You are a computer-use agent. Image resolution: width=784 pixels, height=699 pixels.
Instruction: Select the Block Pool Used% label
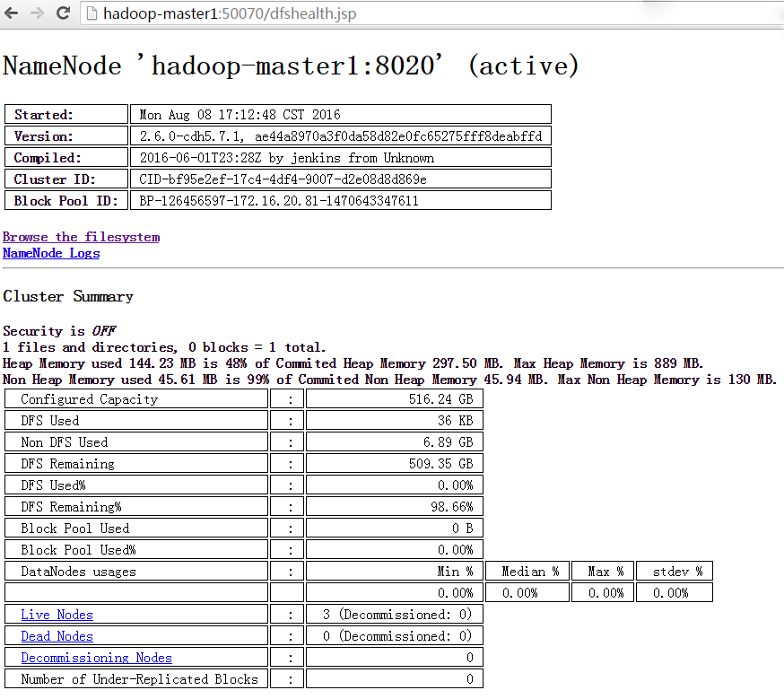[79, 549]
